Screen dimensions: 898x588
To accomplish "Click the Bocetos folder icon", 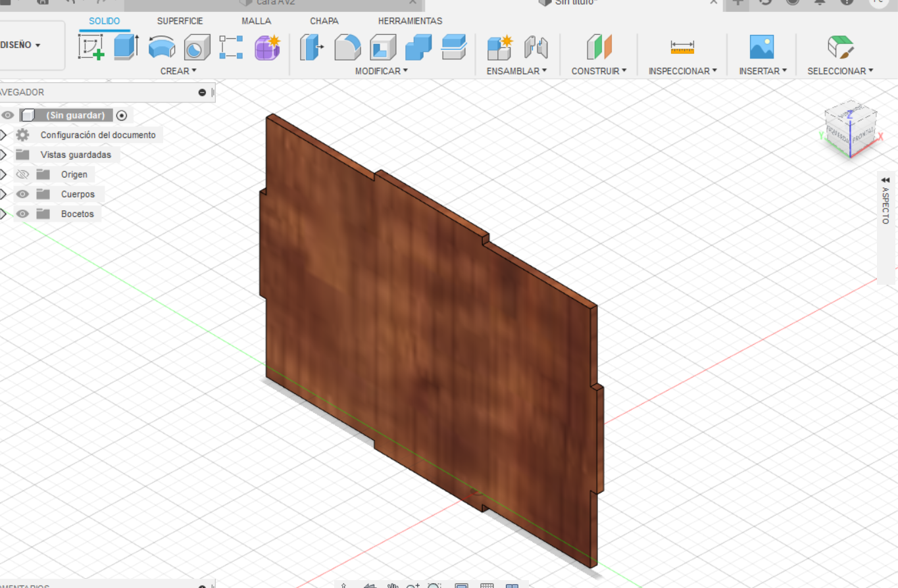I will click(x=43, y=214).
